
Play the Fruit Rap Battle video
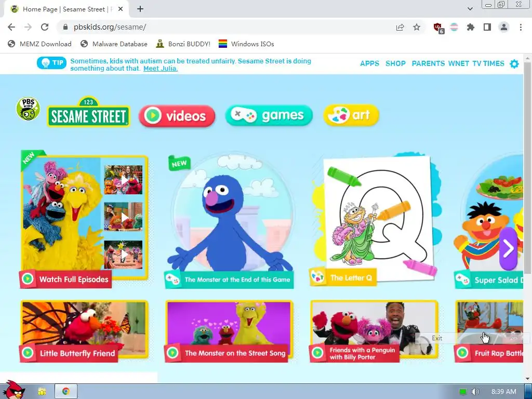[489, 331]
